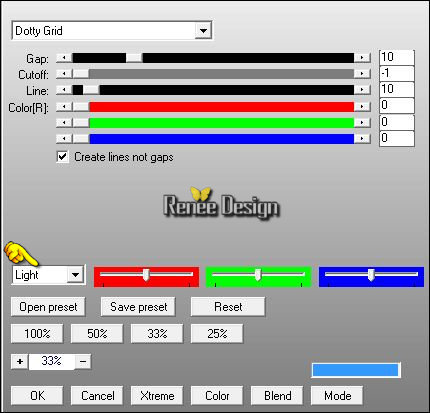Click the red channel balance slider handle
This screenshot has height=413, width=430.
tap(146, 275)
